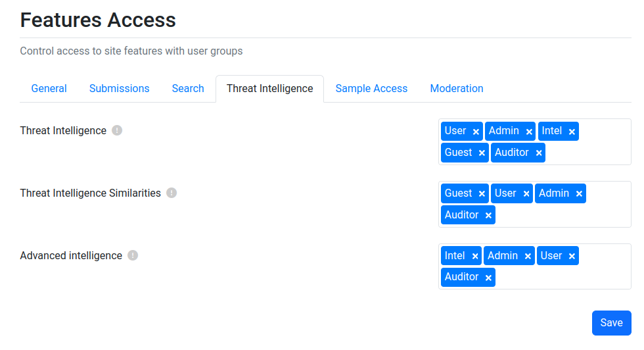
Task: Click info icon beside Advanced intelligence
Action: [x=133, y=255]
